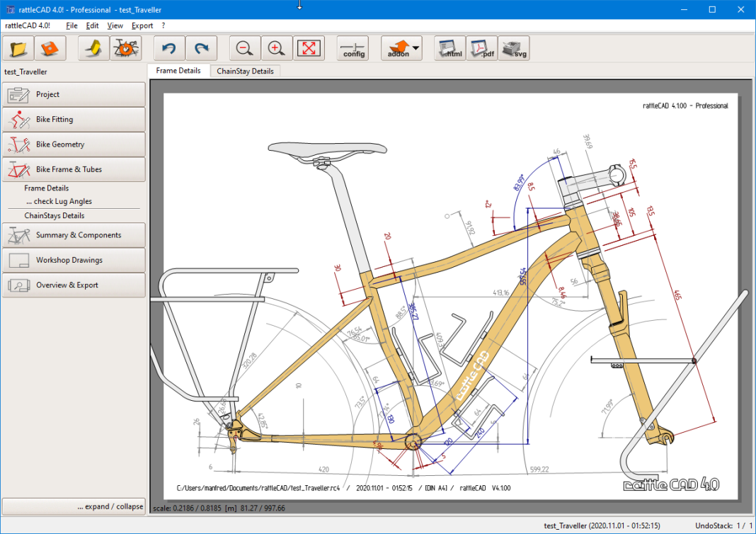Click the undo arrow in toolbar
756x534 pixels.
coord(168,48)
